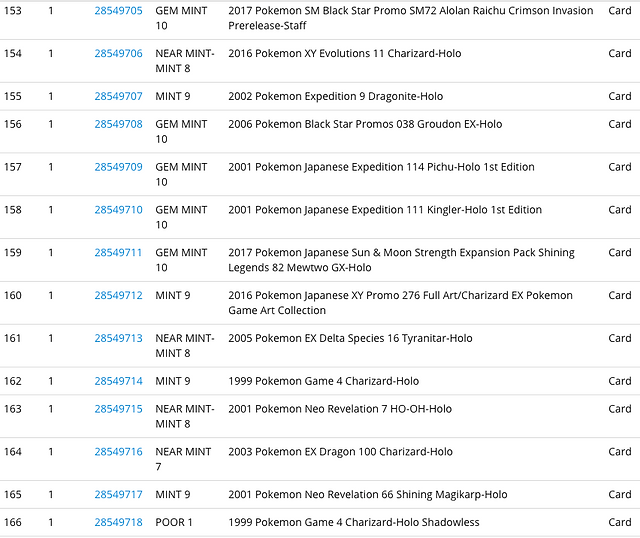Select 'Card' type in row 153
This screenshot has width=640, height=538.
620,11
